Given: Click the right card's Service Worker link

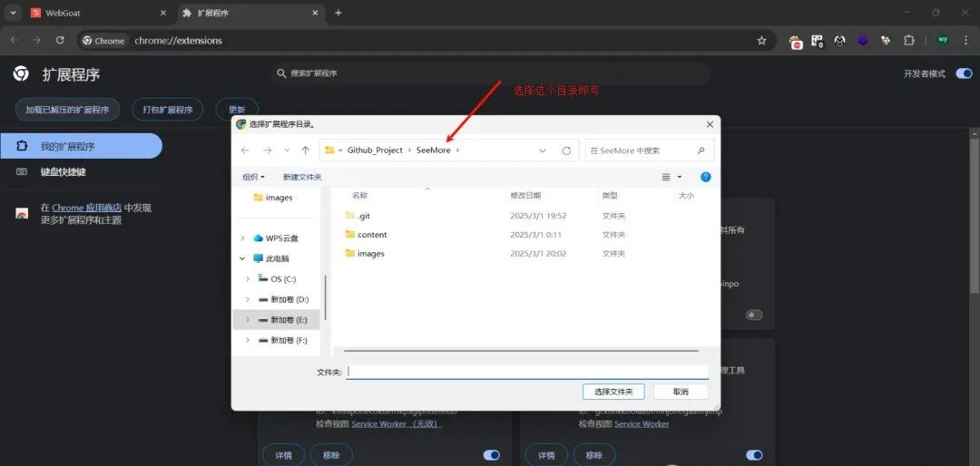Looking at the screenshot, I should point(642,423).
